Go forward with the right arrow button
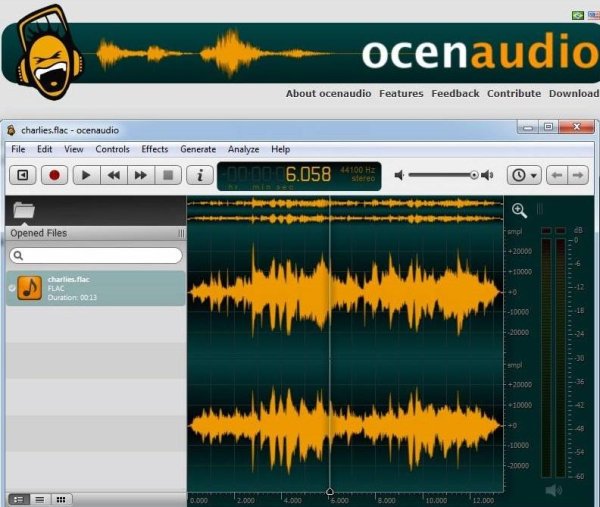 tap(578, 175)
